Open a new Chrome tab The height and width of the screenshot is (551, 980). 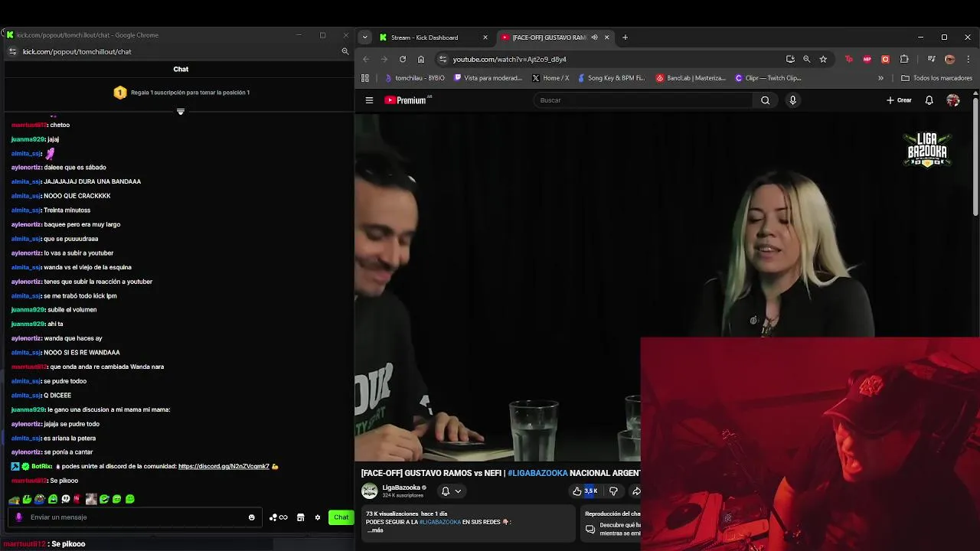tap(625, 37)
